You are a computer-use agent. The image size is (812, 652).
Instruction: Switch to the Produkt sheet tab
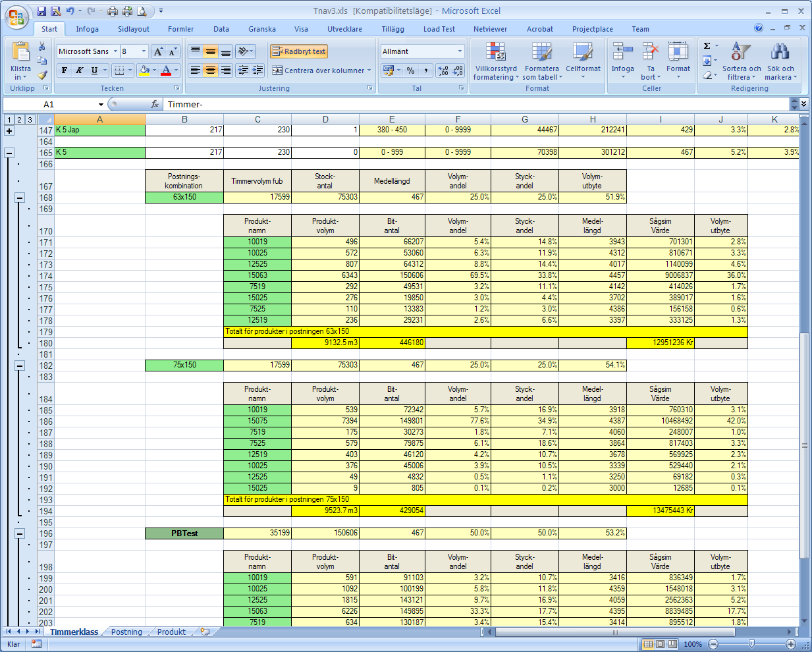[171, 632]
